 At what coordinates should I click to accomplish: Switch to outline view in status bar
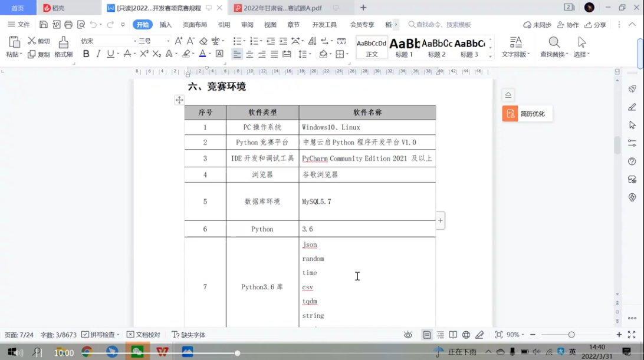click(441, 335)
